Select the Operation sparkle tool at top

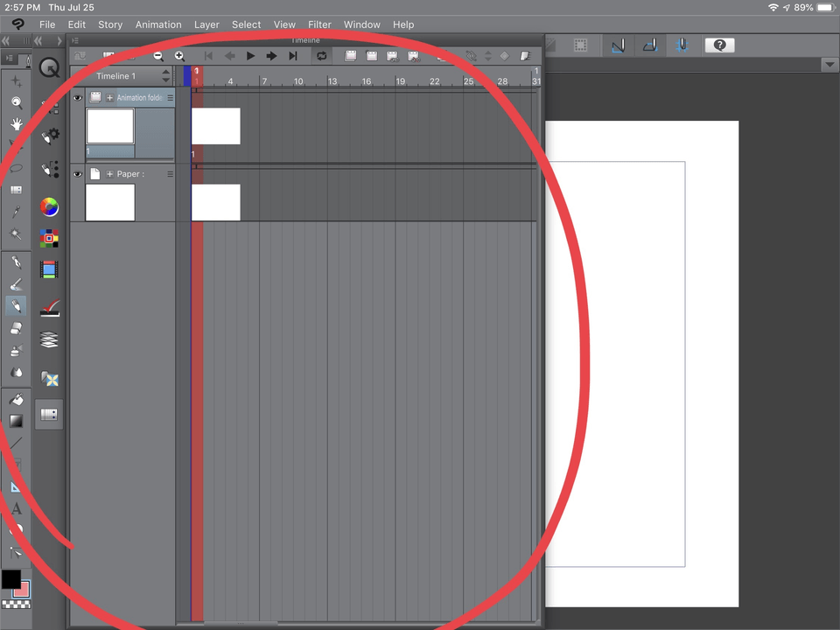point(17,80)
